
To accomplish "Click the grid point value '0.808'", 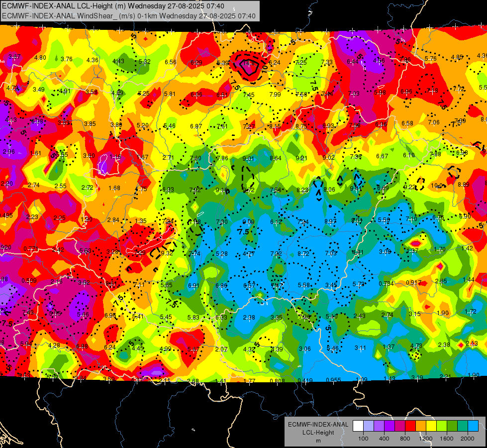I will click(x=277, y=381).
